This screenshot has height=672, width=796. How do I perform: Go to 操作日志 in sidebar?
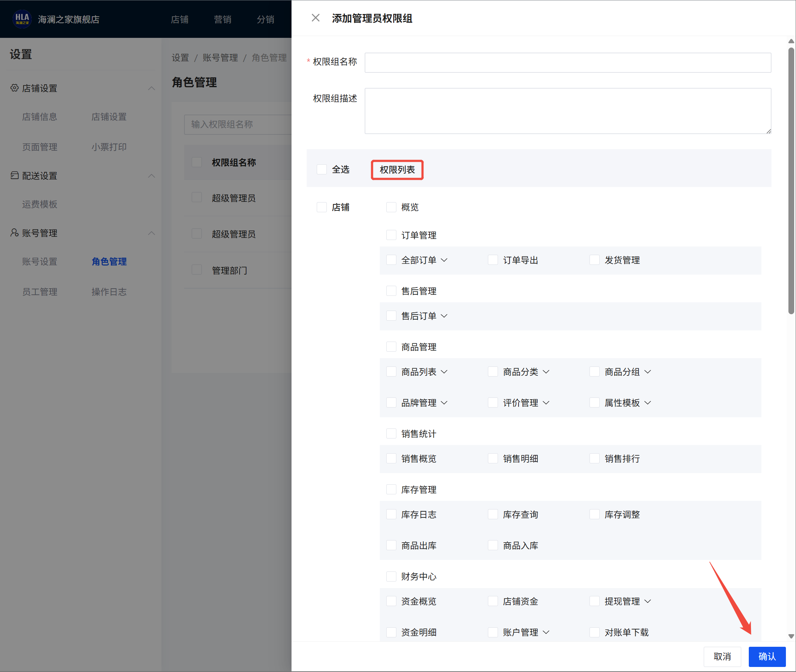tap(109, 292)
